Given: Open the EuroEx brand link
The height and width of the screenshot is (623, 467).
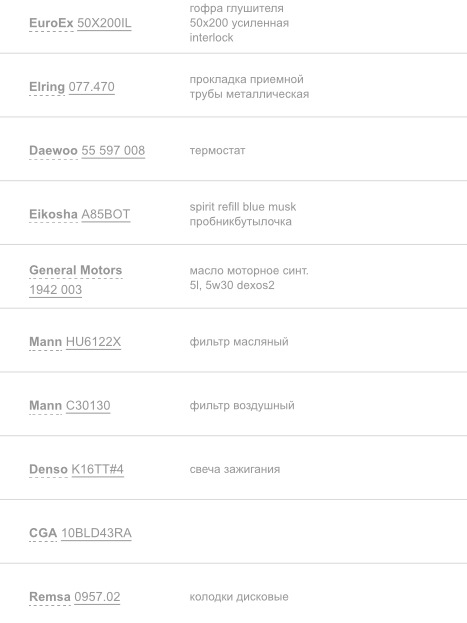Looking at the screenshot, I should coord(51,23).
